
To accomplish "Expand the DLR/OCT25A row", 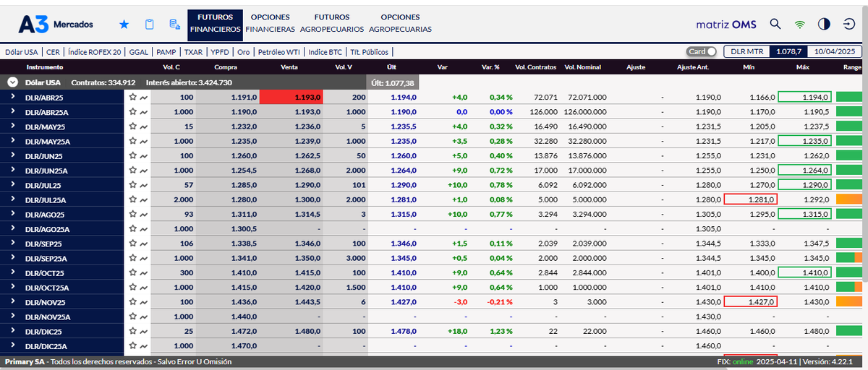I will point(12,287).
